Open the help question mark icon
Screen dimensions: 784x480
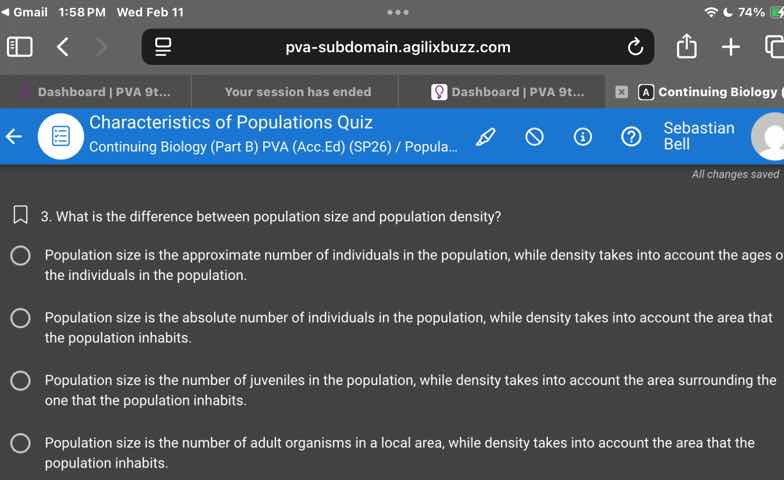(x=631, y=136)
